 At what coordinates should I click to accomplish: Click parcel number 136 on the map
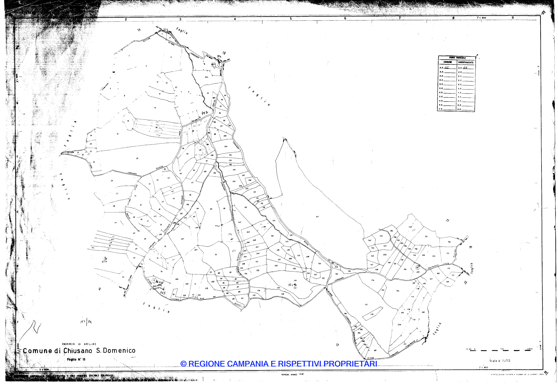[x=295, y=281]
